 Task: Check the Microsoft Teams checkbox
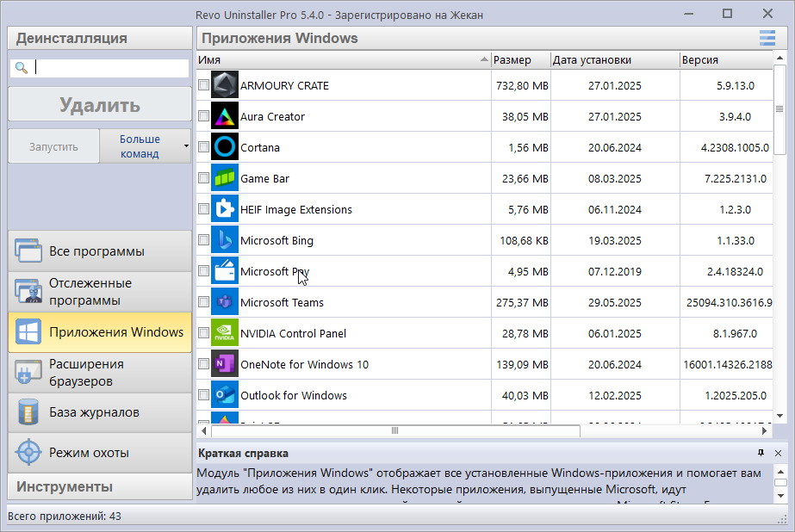(x=203, y=301)
